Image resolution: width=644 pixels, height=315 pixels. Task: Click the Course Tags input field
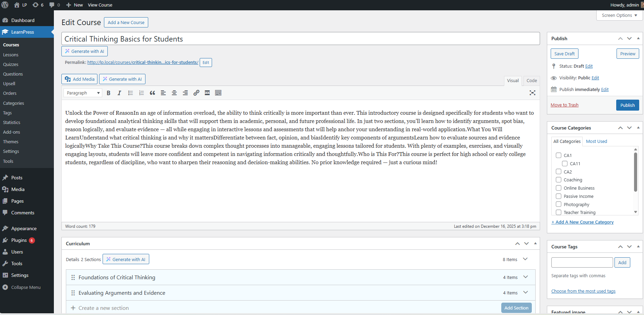coord(582,262)
